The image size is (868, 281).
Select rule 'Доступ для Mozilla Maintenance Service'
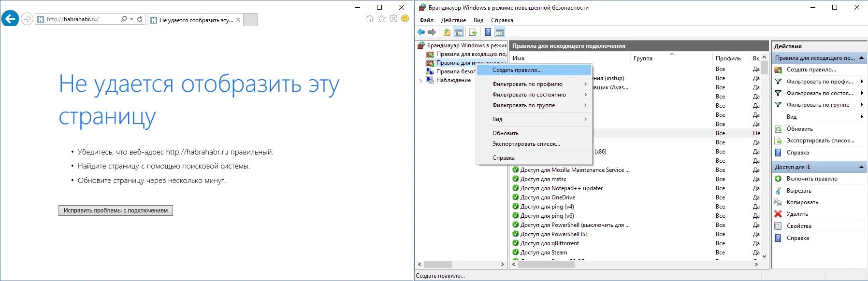(x=571, y=170)
